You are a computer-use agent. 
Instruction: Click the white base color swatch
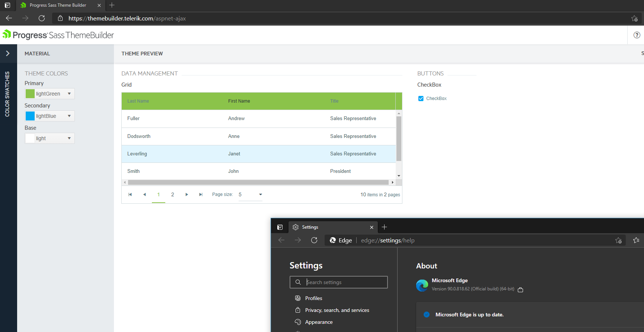click(30, 138)
